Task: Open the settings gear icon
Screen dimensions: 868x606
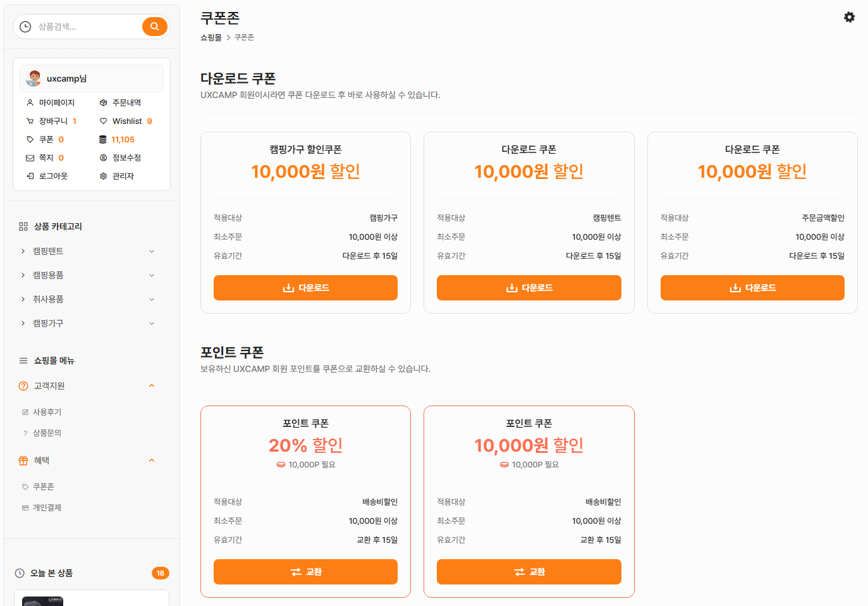Action: pos(849,17)
